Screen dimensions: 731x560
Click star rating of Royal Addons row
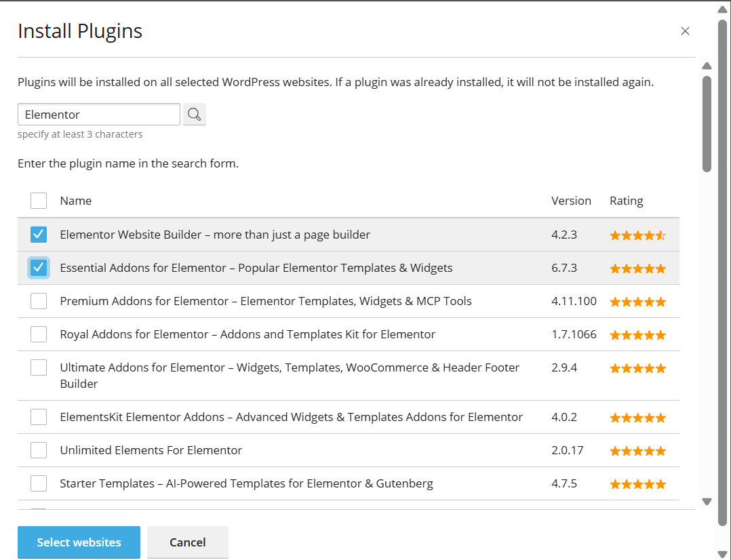pyautogui.click(x=637, y=335)
